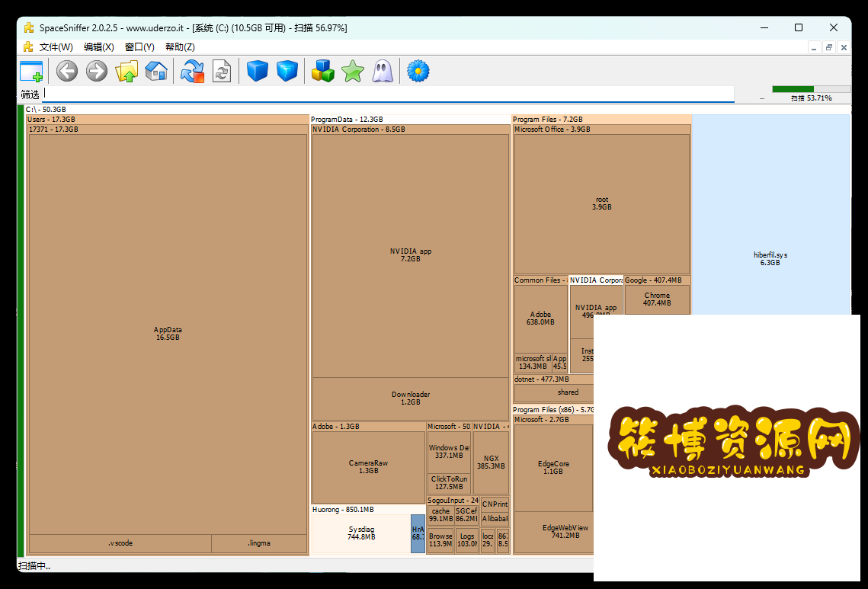Toggle the ghost free space icon
Image resolution: width=868 pixels, height=589 pixels.
[383, 72]
